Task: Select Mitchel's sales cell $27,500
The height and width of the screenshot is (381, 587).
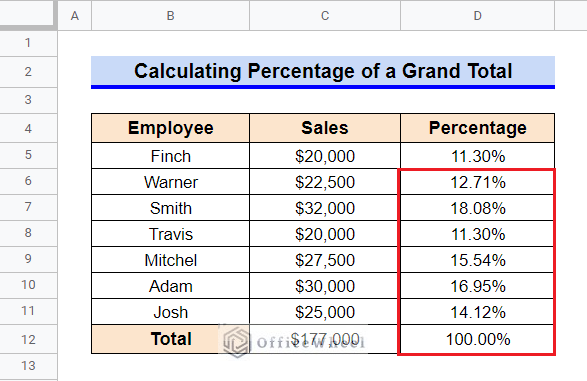Action: click(325, 260)
